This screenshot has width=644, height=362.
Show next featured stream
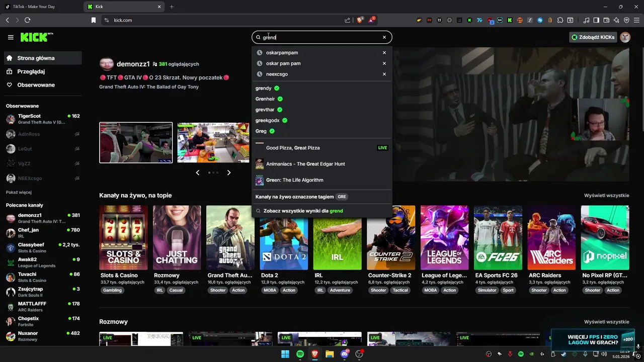229,172
